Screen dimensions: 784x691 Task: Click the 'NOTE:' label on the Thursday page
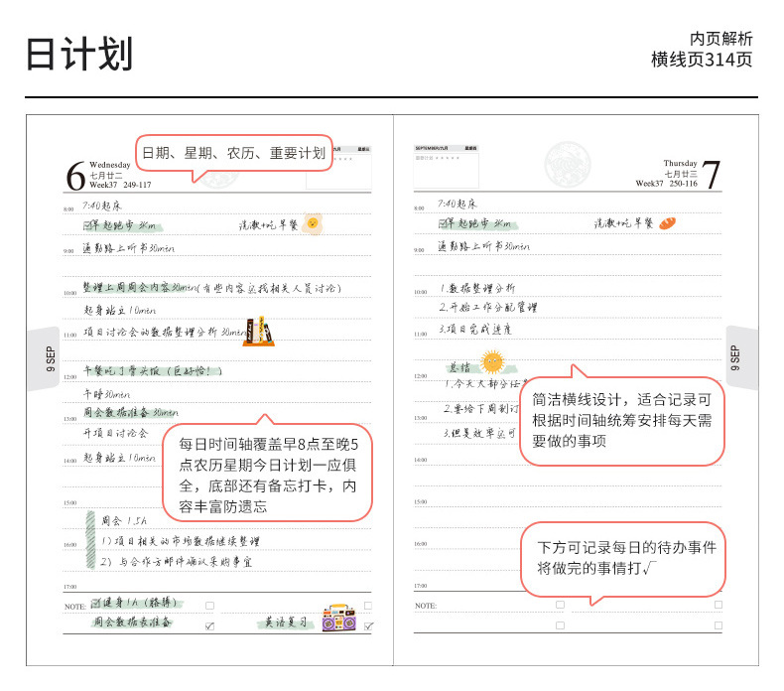click(x=426, y=606)
